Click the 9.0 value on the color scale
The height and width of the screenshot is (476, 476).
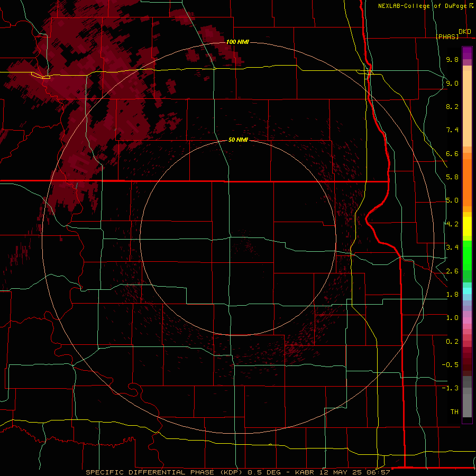[x=452, y=83]
